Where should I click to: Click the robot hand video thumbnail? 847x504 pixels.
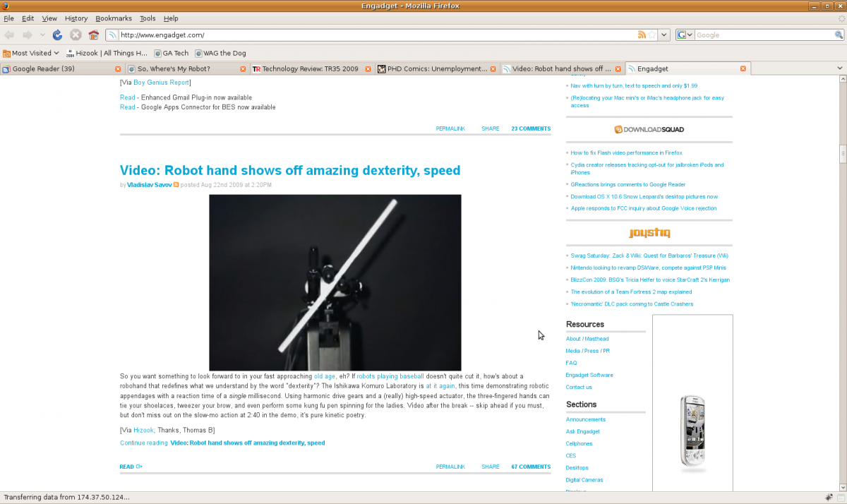335,282
